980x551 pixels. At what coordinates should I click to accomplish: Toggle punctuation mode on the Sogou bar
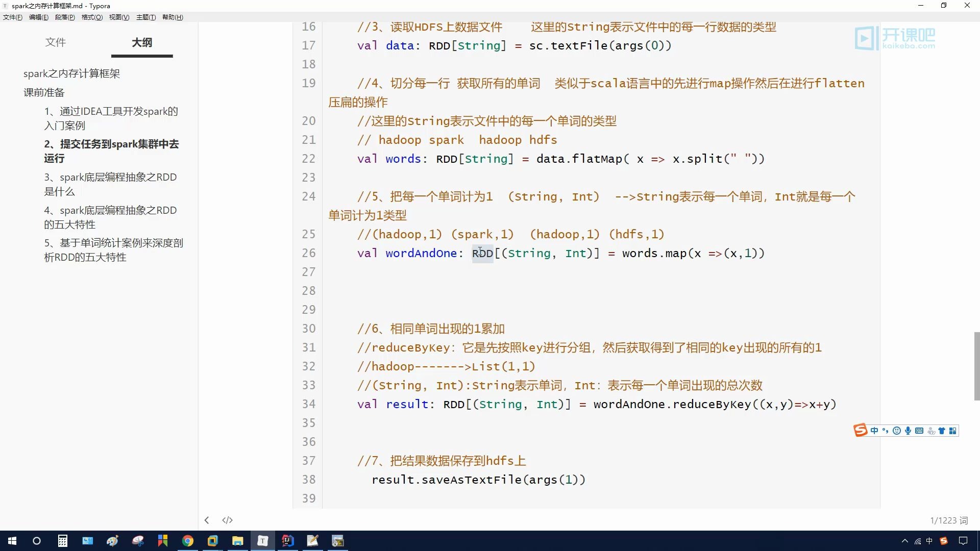[x=885, y=431]
